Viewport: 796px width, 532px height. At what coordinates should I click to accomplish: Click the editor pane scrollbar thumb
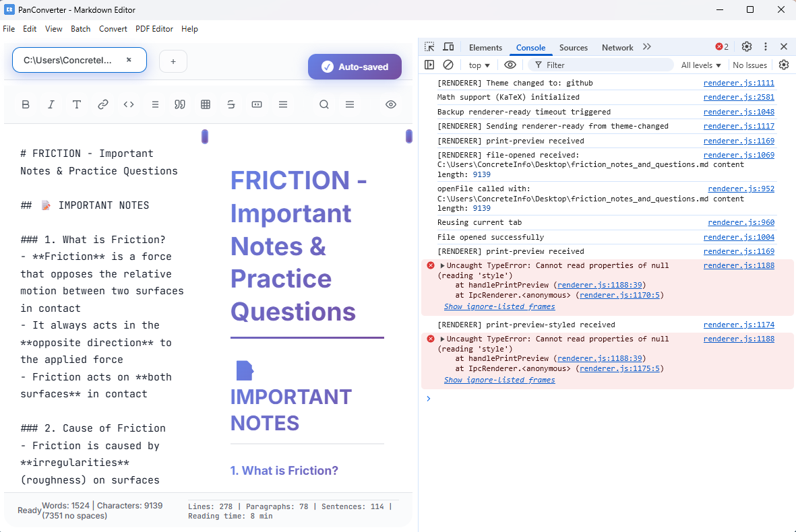click(205, 137)
